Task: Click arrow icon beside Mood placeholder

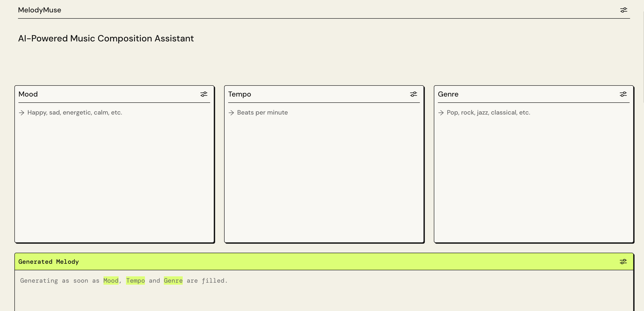Action: tap(22, 113)
